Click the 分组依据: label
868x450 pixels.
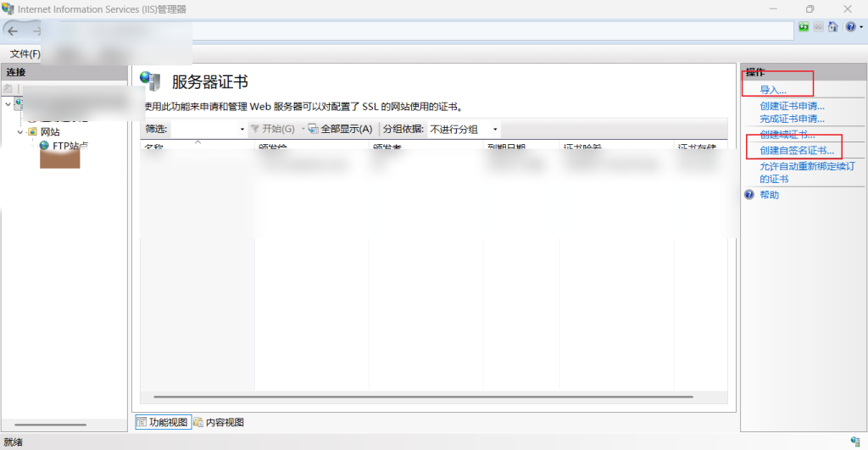(x=403, y=129)
